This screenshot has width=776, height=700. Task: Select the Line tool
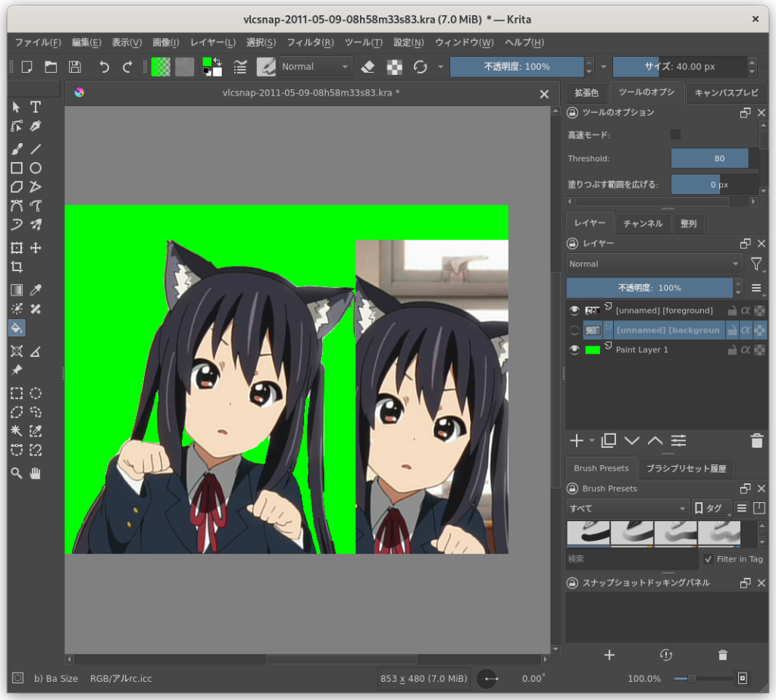[35, 149]
